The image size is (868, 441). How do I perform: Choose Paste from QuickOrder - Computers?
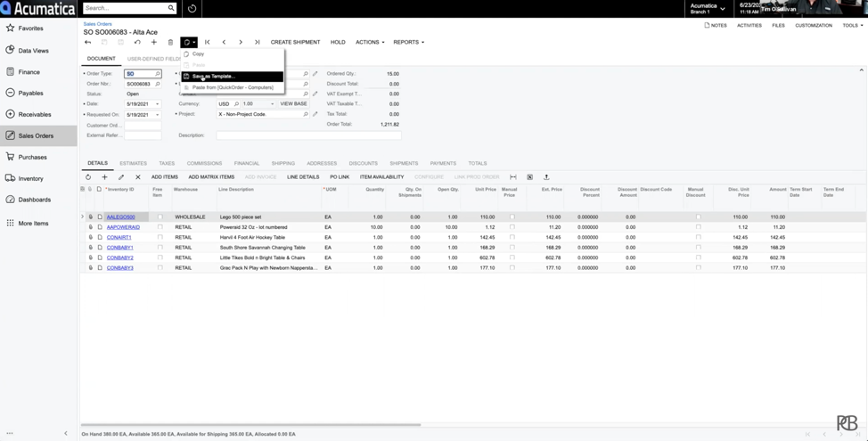tap(233, 87)
